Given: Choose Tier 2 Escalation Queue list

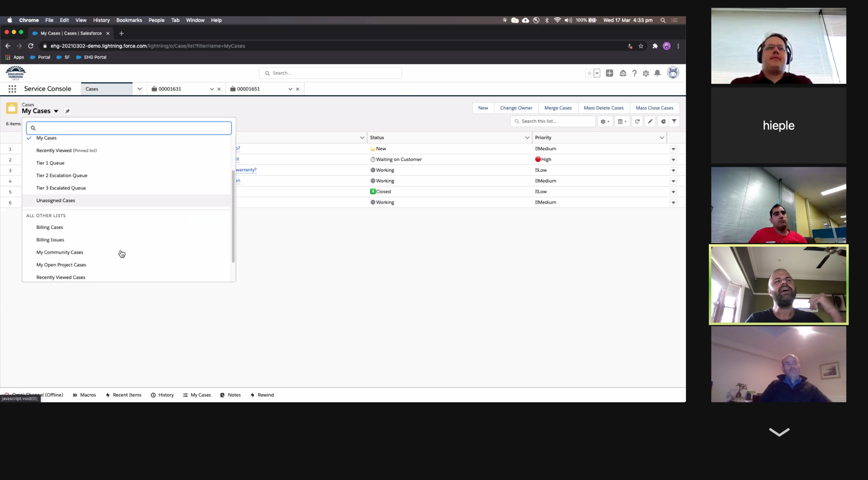Looking at the screenshot, I should click(61, 175).
